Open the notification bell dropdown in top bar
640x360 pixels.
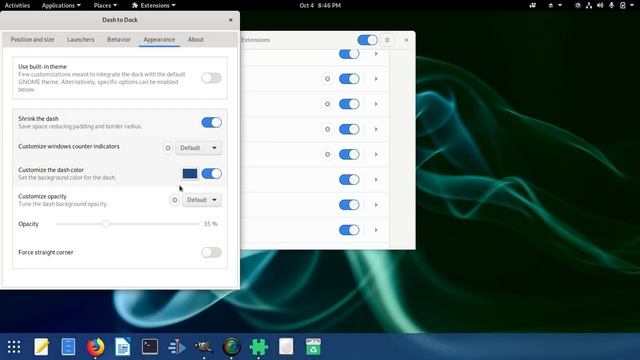(x=560, y=5)
